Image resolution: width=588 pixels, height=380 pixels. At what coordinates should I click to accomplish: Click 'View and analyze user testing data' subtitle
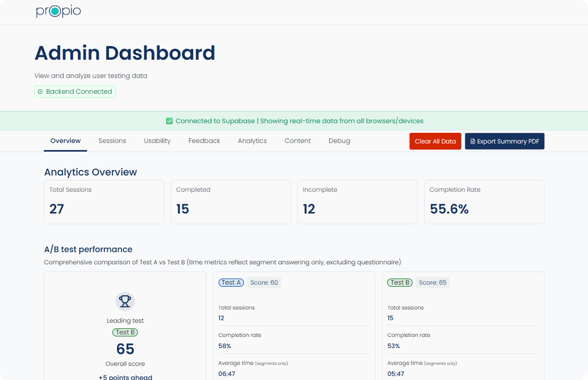tap(91, 76)
